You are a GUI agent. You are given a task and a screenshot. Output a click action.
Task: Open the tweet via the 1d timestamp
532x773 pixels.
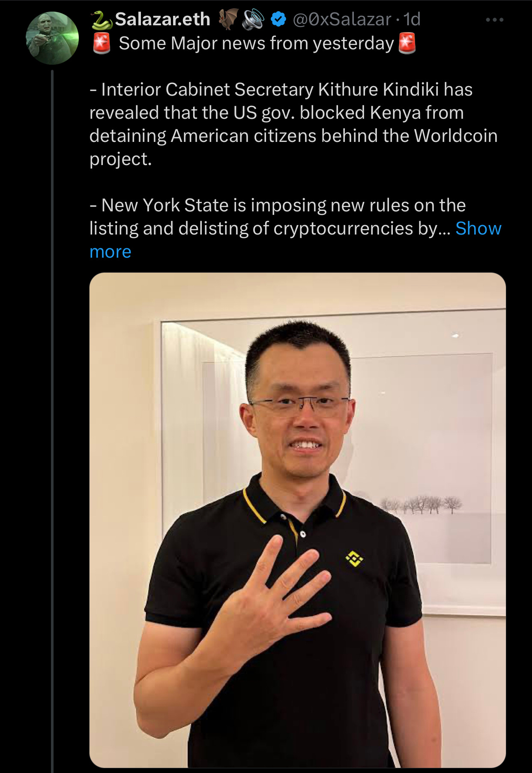pos(412,19)
